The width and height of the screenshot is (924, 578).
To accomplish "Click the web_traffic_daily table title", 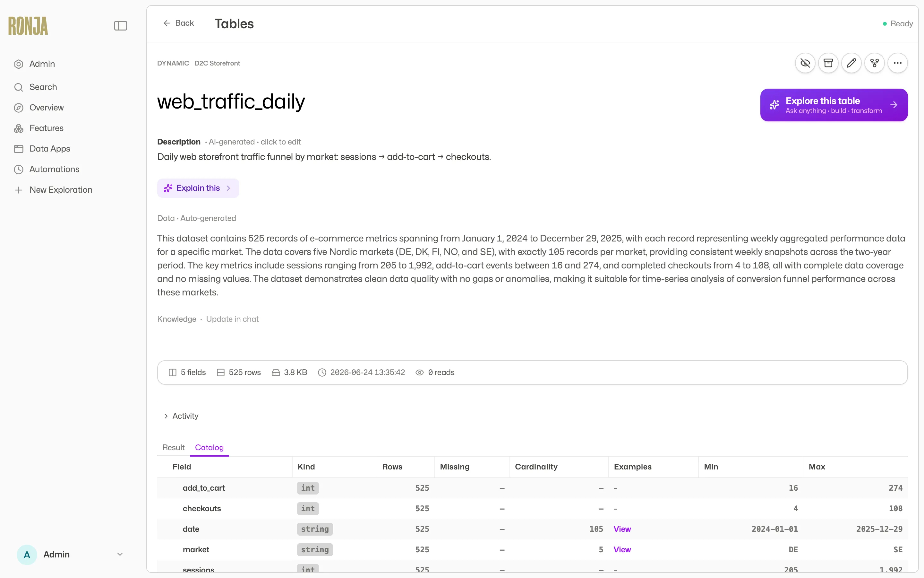I will 231,102.
